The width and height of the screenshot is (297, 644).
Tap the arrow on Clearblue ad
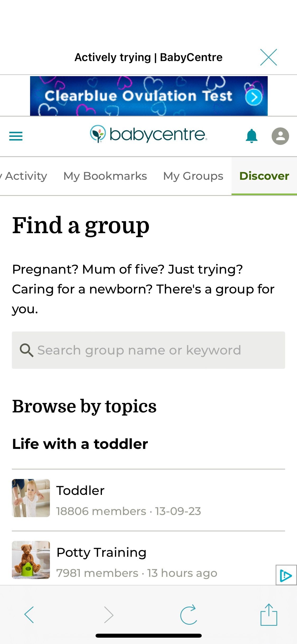coord(254,97)
